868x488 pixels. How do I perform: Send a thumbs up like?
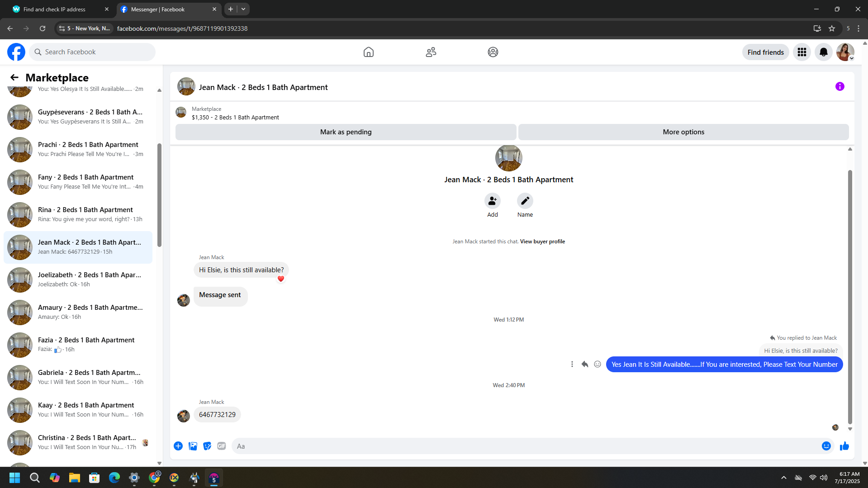coord(844,446)
